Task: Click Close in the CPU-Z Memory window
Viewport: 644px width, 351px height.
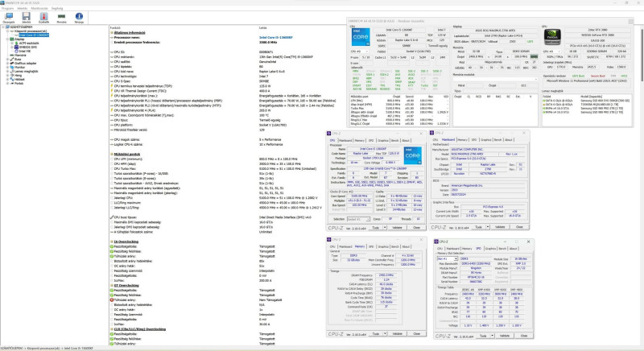Action: (416, 334)
